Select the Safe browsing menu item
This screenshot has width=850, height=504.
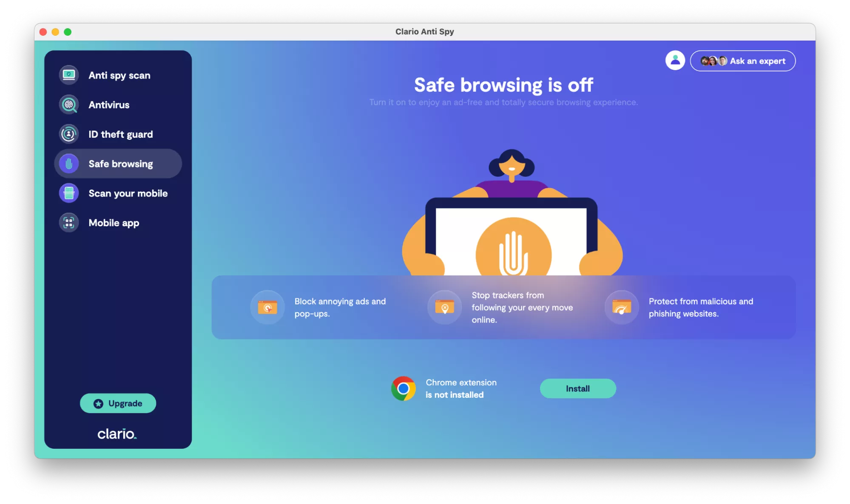point(117,163)
